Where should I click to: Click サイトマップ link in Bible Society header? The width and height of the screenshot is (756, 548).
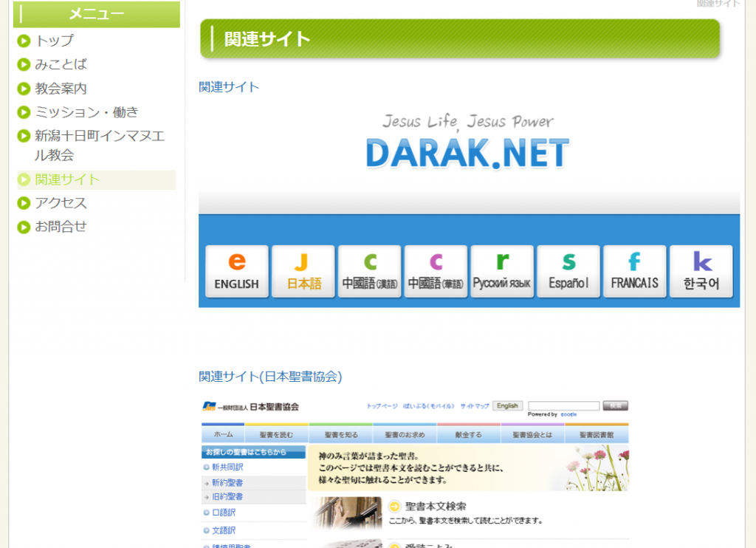pos(475,406)
